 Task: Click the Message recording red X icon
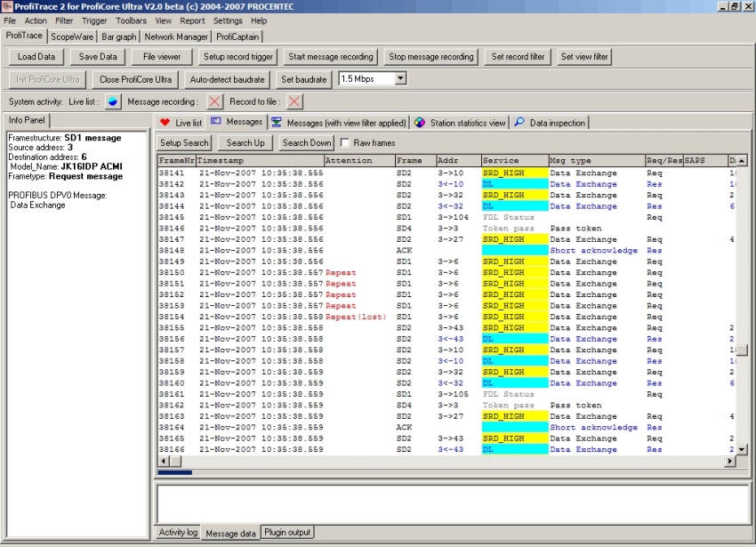(x=214, y=101)
